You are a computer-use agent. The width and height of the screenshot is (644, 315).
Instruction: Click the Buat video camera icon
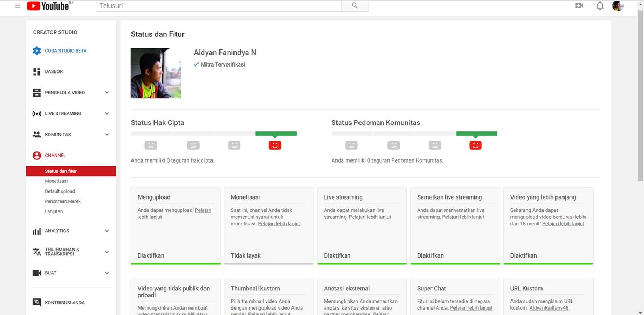36,273
